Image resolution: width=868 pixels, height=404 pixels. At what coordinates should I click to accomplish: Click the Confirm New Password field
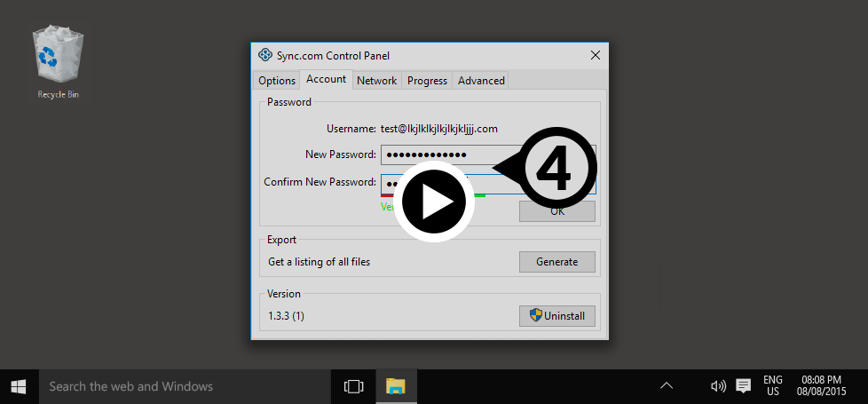[390, 183]
